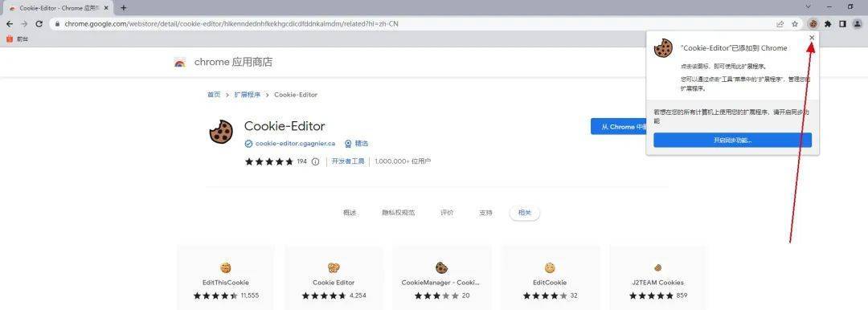
Task: Open the 开发者工具 category link
Action: click(348, 161)
